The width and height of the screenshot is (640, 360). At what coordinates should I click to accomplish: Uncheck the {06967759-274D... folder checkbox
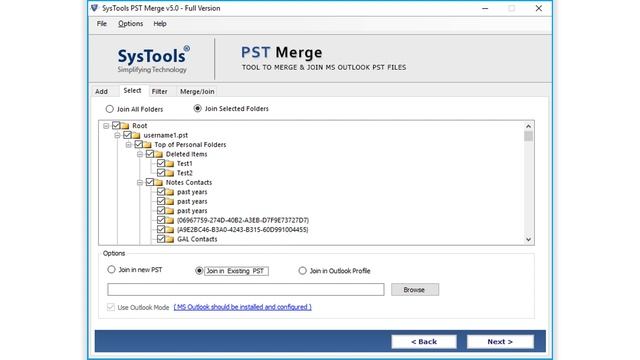pyautogui.click(x=161, y=220)
